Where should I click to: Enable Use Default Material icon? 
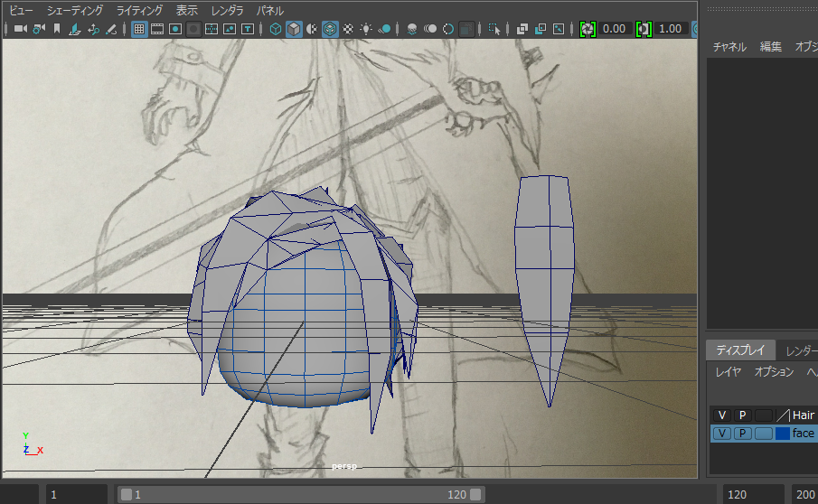312,29
